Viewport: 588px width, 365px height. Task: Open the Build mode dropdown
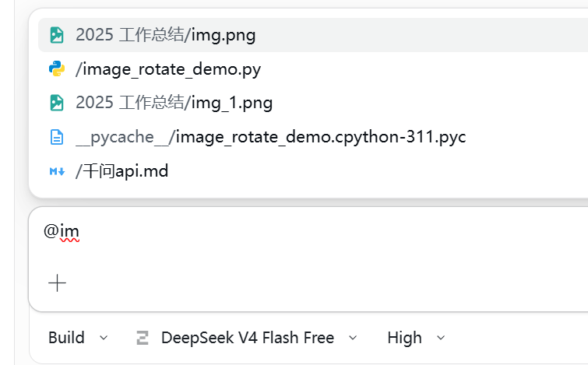[78, 338]
